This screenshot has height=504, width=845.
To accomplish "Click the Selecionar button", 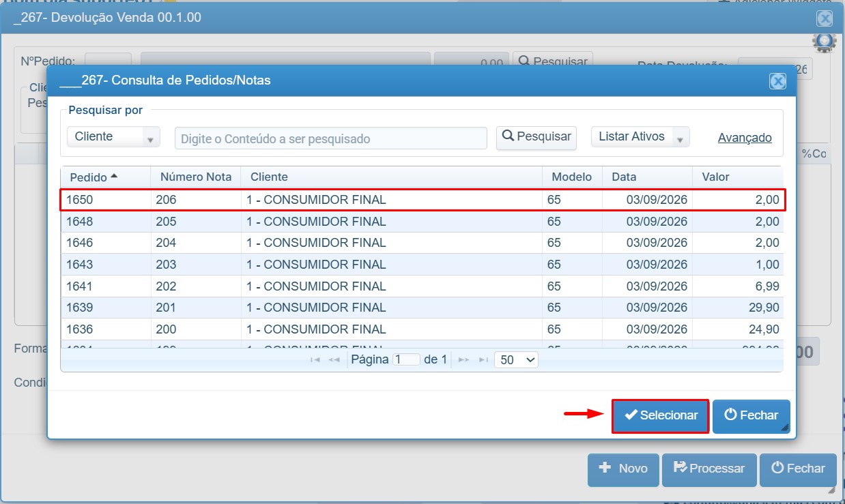I will pyautogui.click(x=660, y=416).
